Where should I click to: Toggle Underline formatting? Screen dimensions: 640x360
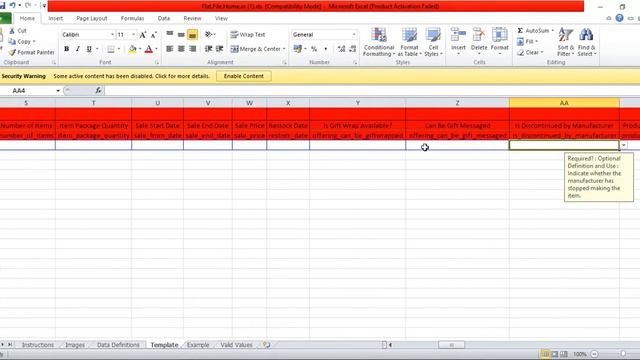click(x=89, y=49)
